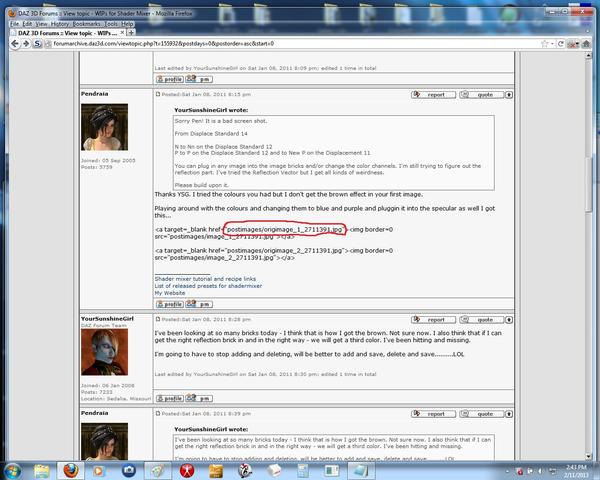This screenshot has height=480, width=600.
Task: Launch the media player taskbar icon
Action: pyautogui.click(x=98, y=471)
